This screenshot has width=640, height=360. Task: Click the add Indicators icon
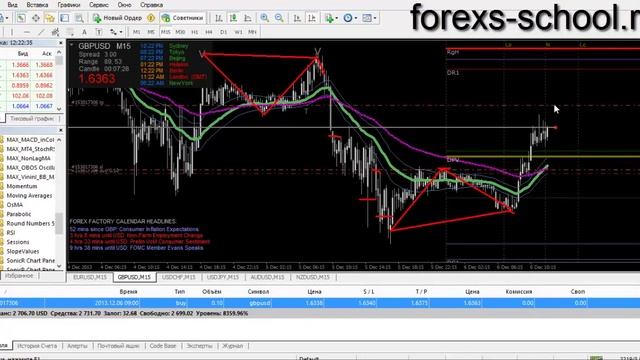(329, 18)
